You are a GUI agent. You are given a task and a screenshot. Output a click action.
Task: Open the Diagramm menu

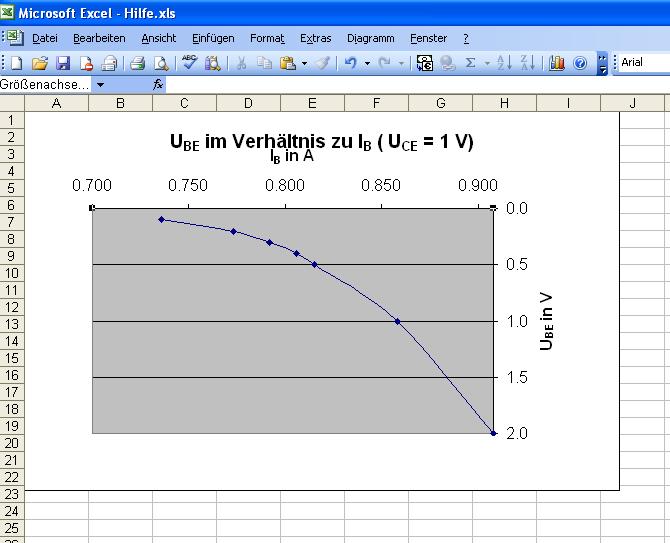tap(371, 38)
